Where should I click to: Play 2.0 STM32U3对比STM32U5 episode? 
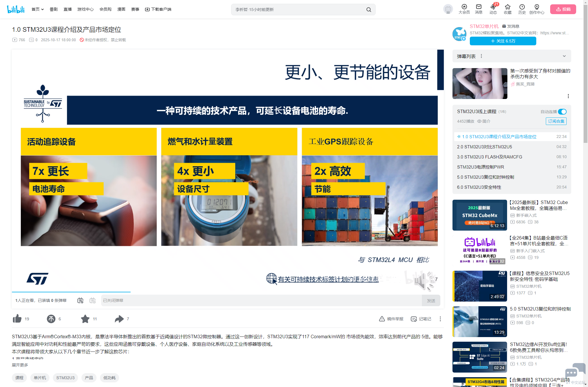tap(512, 147)
